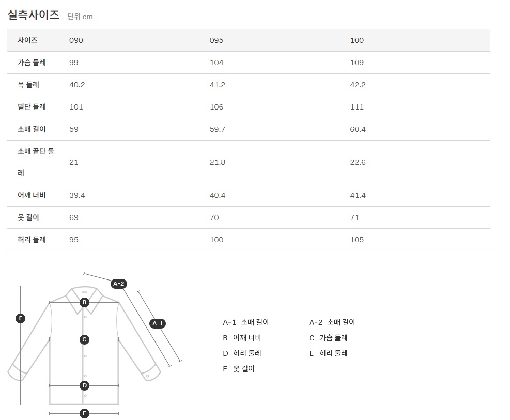This screenshot has width=510, height=420.
Task: Select the 42.2 neck circumference cell
Action: [x=358, y=85]
